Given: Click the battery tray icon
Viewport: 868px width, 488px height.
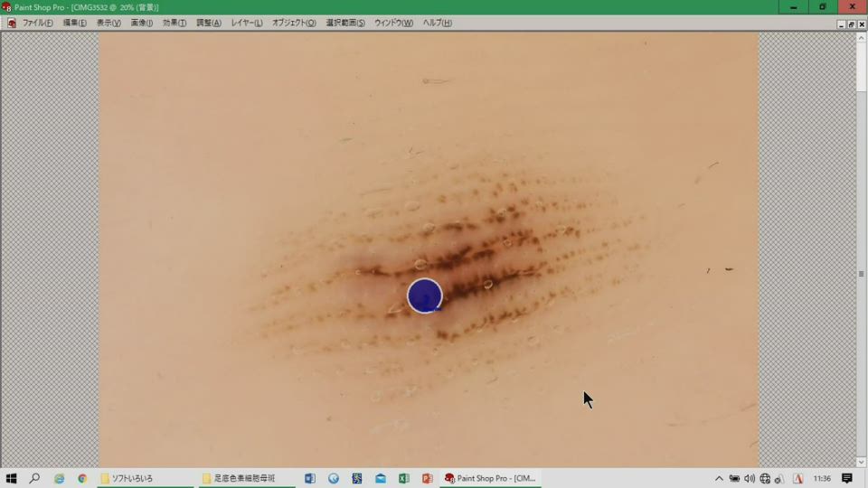Looking at the screenshot, I should click(734, 479).
